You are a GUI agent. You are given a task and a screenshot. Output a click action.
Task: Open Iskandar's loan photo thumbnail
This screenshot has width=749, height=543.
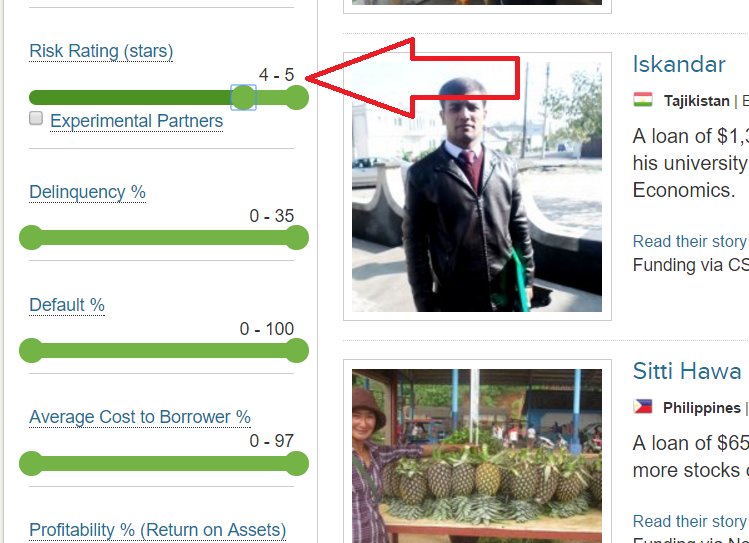pyautogui.click(x=477, y=187)
